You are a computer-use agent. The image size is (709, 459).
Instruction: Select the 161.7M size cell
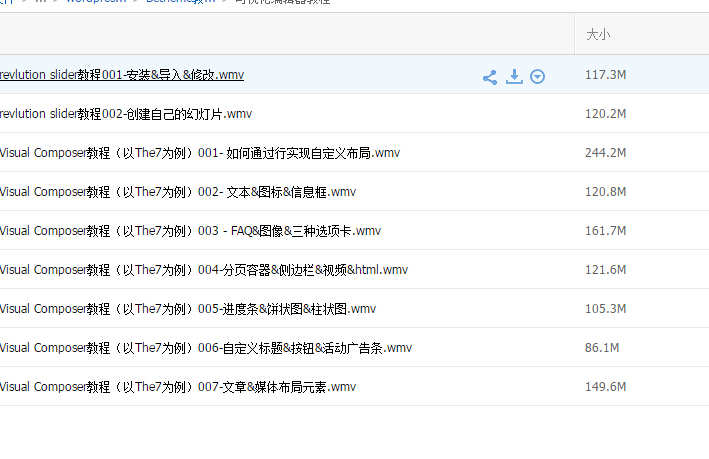pyautogui.click(x=605, y=231)
